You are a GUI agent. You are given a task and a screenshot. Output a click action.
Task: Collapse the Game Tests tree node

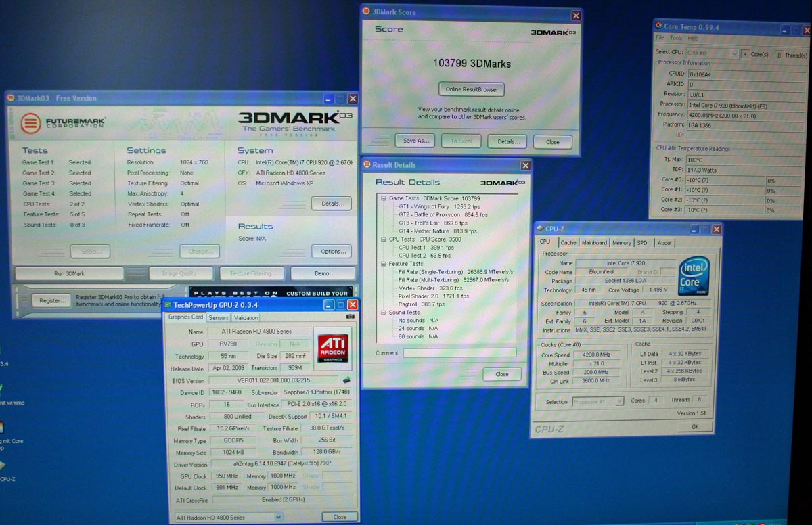[x=384, y=198]
